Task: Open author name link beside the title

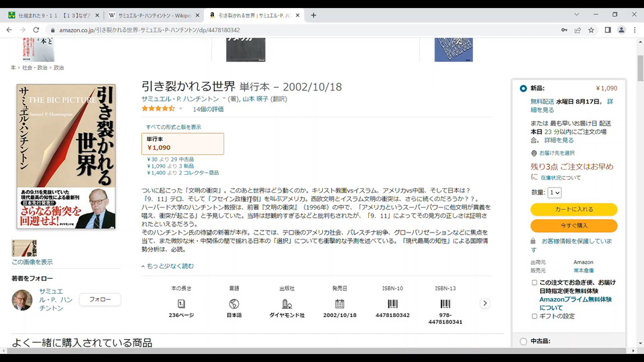Action: [x=180, y=99]
